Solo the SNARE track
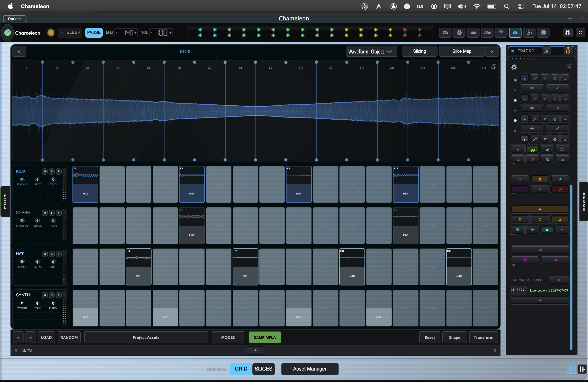Image resolution: width=588 pixels, height=382 pixels. tap(52, 213)
